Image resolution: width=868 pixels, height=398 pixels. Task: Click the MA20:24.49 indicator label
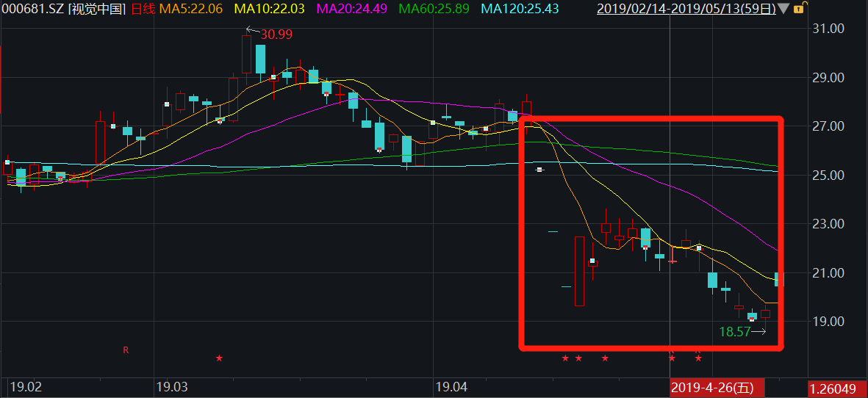point(351,9)
